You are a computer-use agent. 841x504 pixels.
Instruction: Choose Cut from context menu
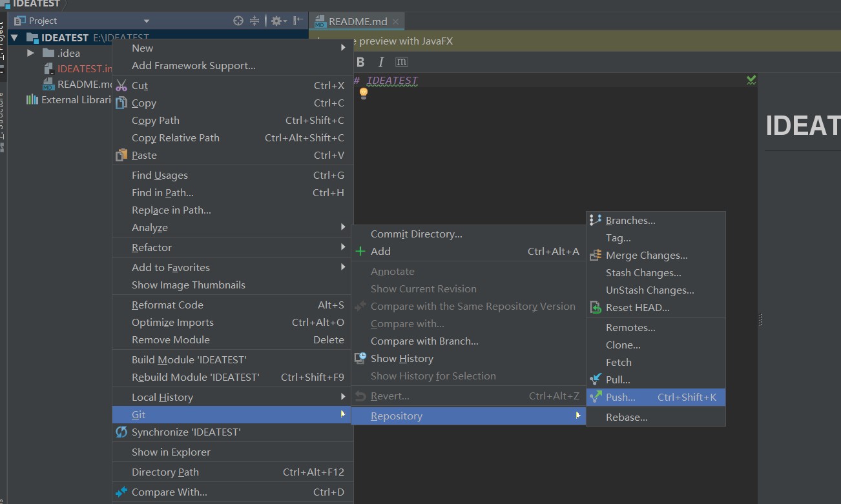click(233, 85)
